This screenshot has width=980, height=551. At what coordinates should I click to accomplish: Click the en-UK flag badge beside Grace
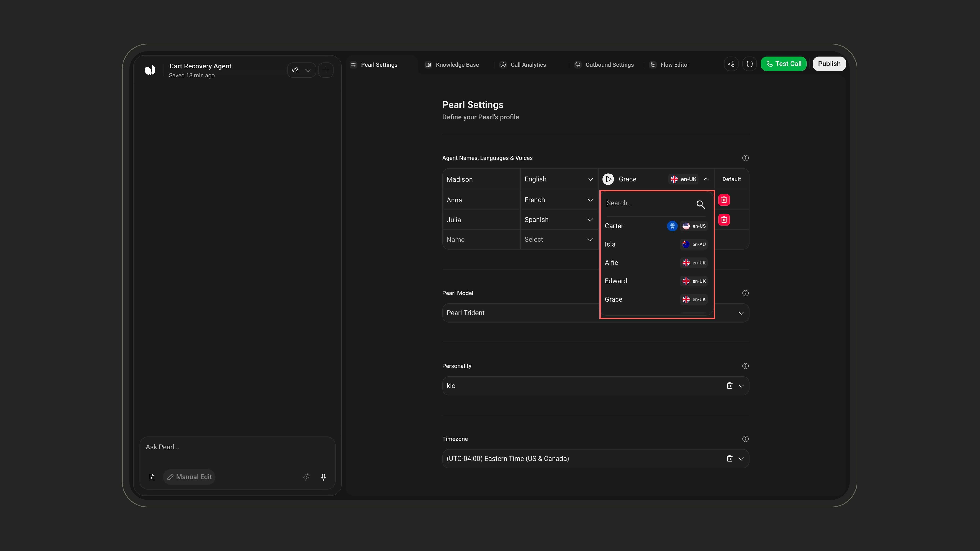point(683,179)
